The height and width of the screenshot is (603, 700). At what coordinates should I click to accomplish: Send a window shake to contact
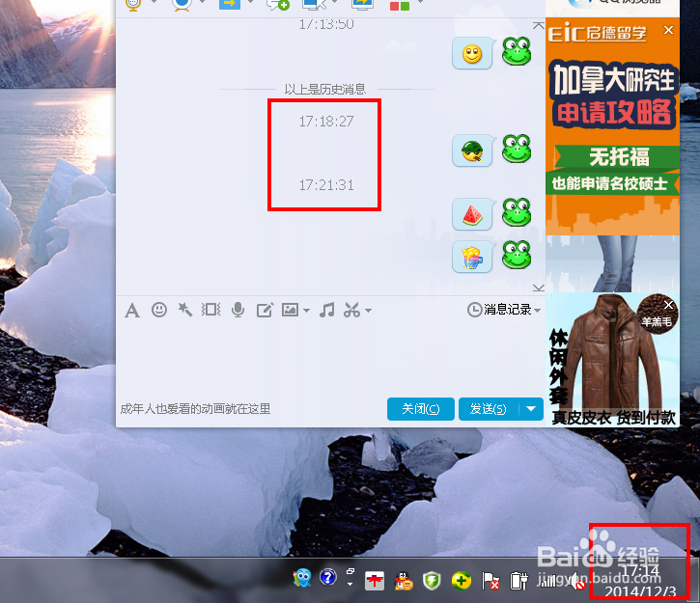(x=210, y=309)
